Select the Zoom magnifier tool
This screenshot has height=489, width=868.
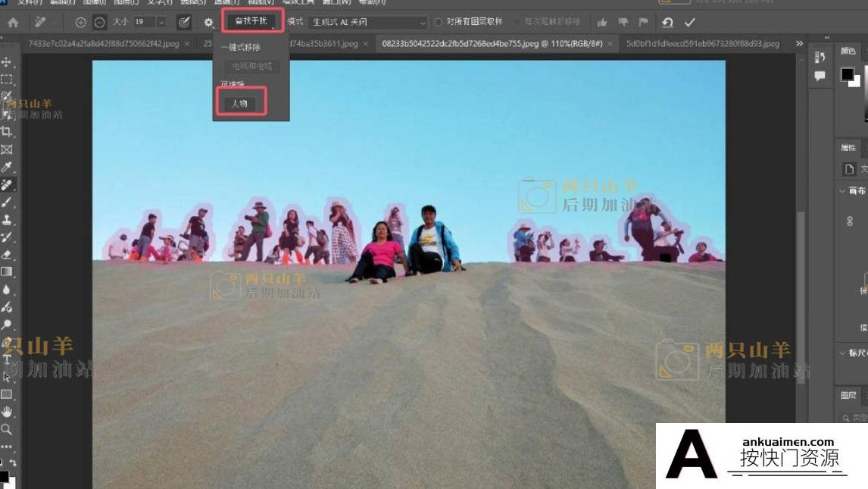coord(7,429)
